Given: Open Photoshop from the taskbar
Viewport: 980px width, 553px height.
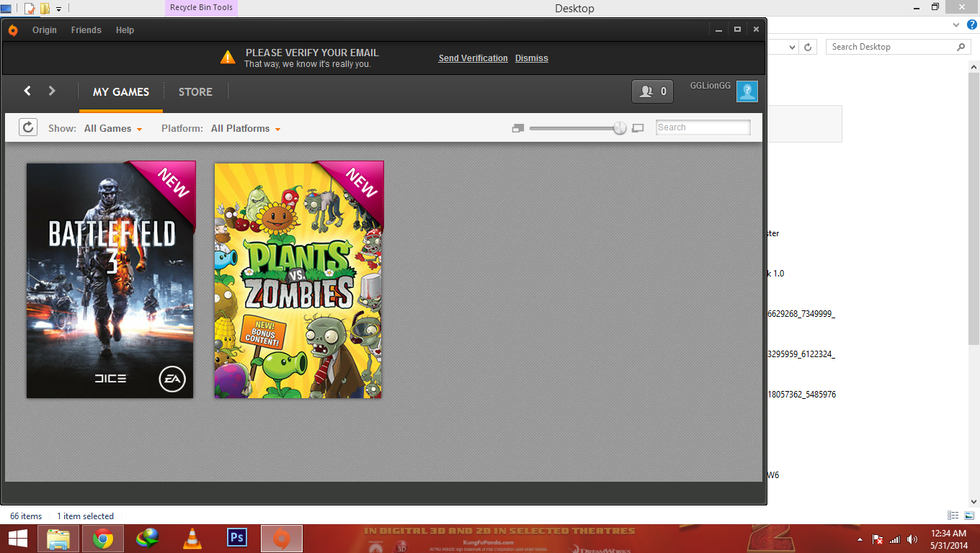Looking at the screenshot, I should tap(236, 539).
